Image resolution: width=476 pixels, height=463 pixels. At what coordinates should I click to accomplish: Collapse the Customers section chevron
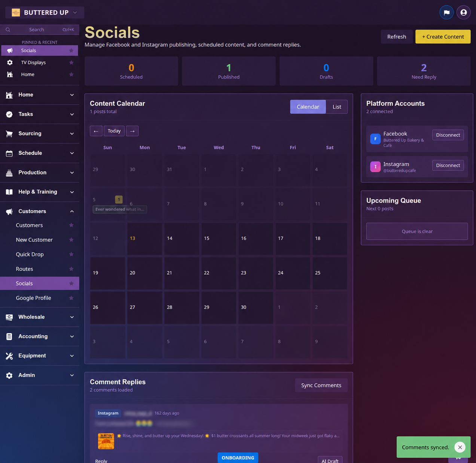(72, 211)
